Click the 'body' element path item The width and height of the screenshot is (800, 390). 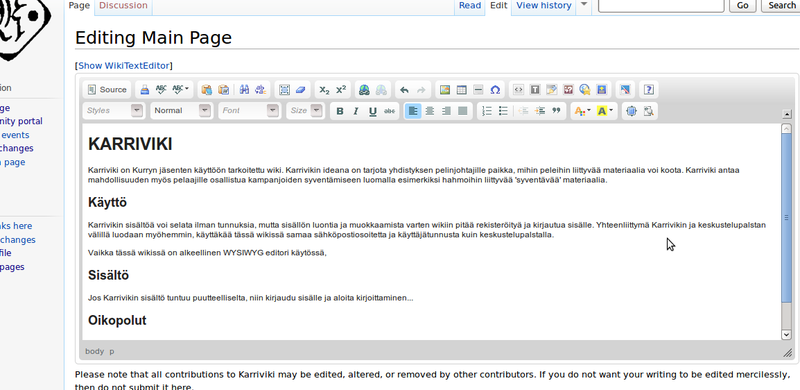(94, 351)
